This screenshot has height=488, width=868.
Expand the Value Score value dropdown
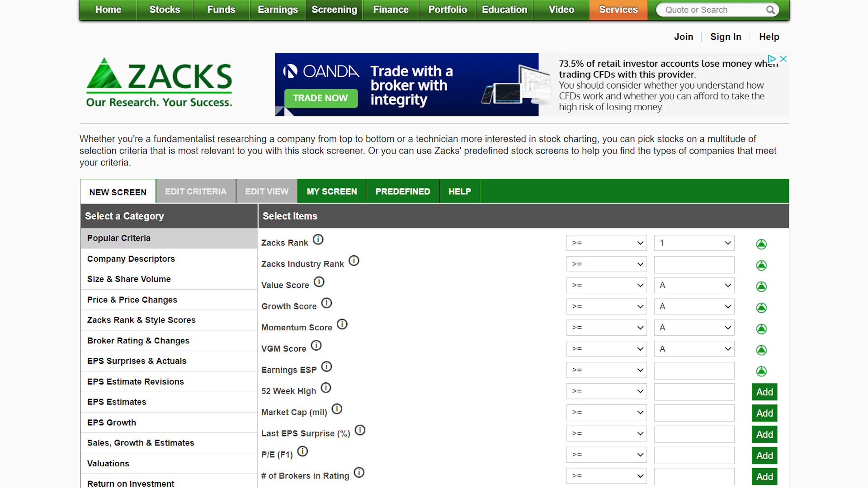tap(693, 286)
